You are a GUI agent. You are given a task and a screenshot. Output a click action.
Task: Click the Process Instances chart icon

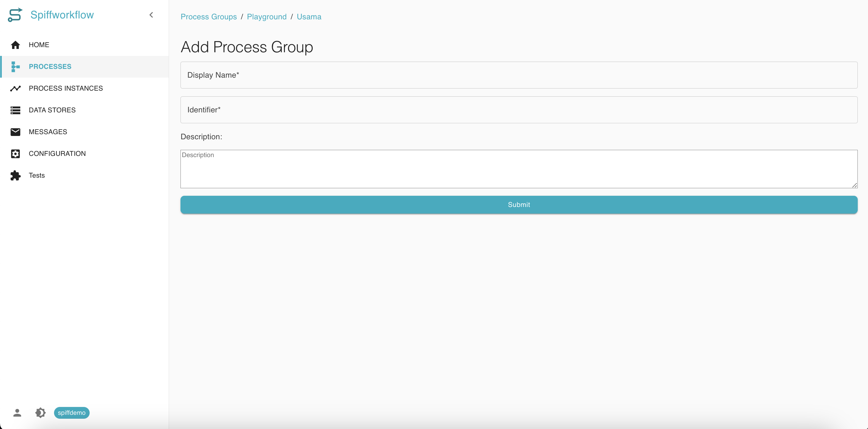click(x=15, y=88)
